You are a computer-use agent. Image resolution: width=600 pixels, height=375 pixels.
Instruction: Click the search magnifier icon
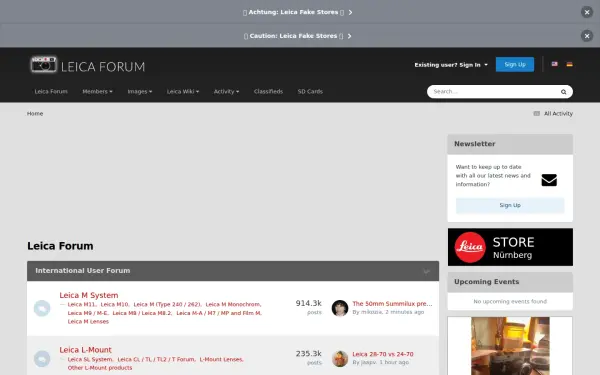[563, 92]
